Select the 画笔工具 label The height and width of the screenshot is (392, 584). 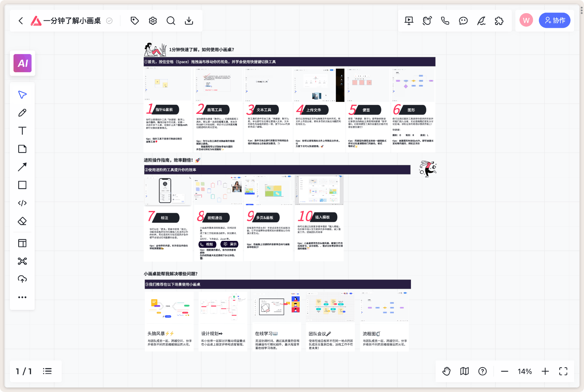215,109
